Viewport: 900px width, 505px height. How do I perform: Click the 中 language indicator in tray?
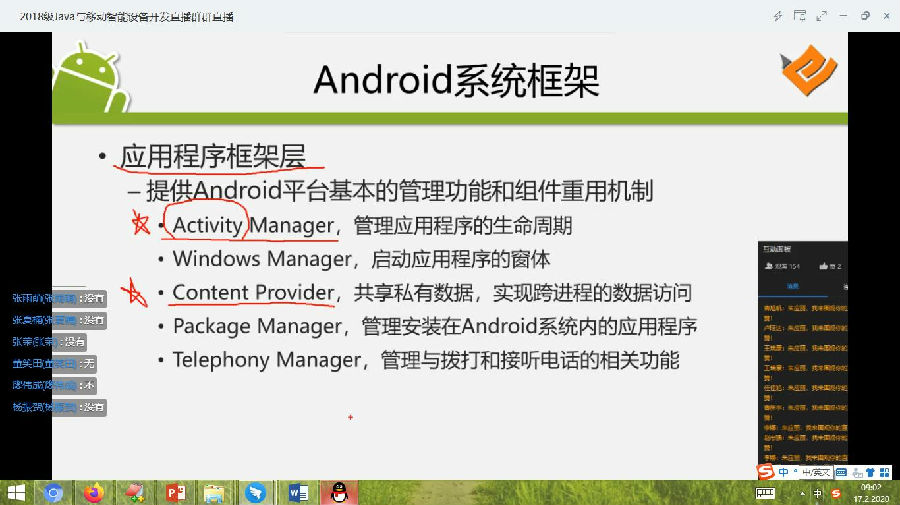pos(818,494)
